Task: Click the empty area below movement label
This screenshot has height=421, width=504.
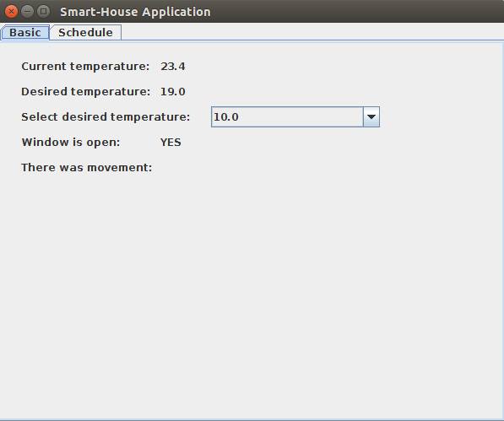Action: pos(252,295)
